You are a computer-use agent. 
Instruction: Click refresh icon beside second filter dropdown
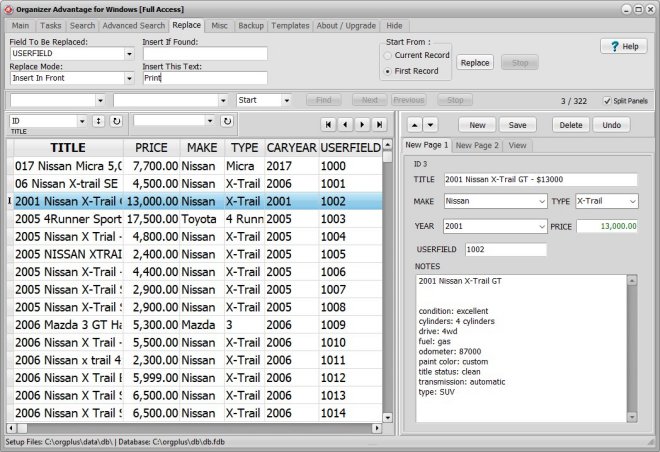click(x=227, y=121)
